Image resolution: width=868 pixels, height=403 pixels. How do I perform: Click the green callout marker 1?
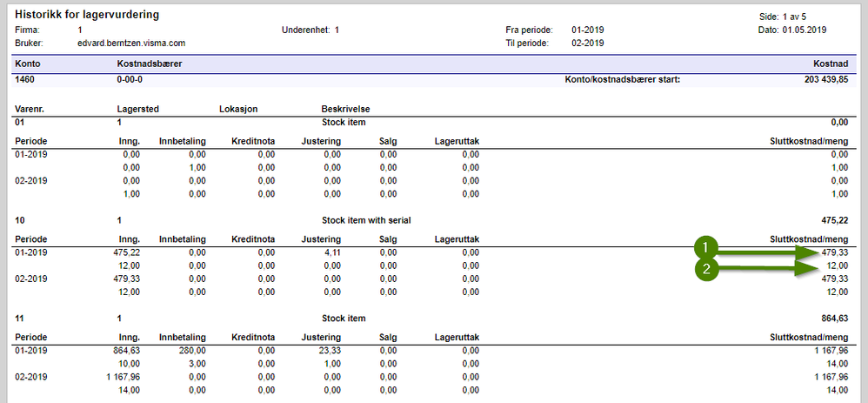click(x=706, y=248)
